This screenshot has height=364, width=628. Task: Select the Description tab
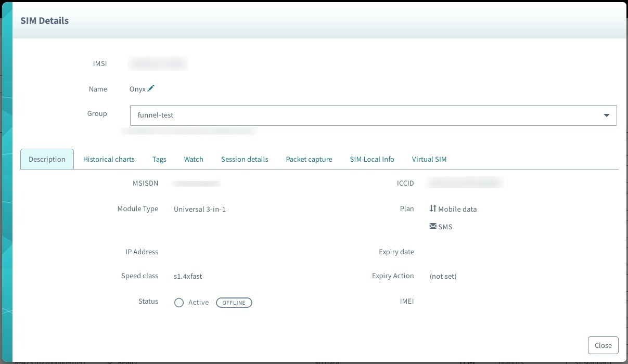47,159
